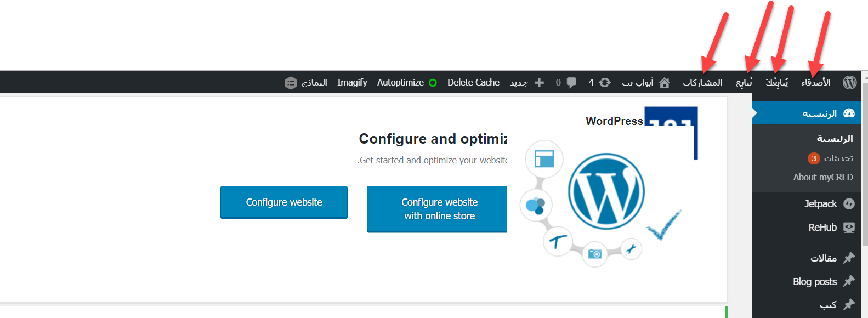Click the layout icon bubble

(544, 159)
